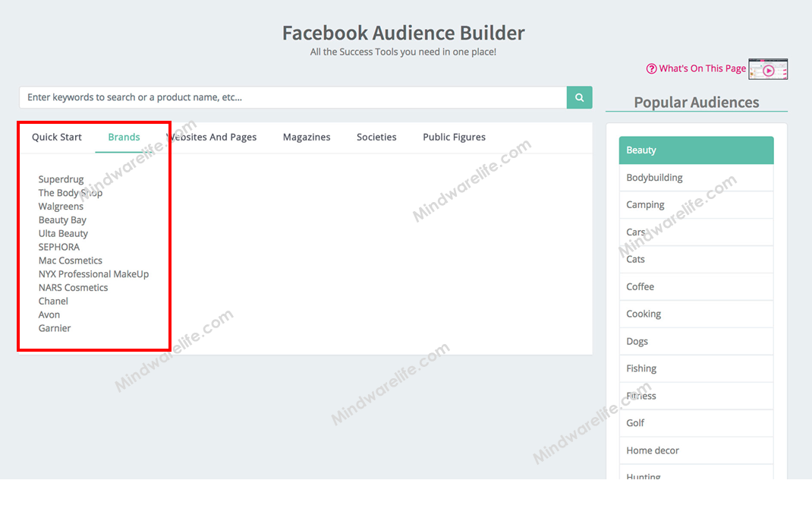Select the Cats audience
This screenshot has height=515, width=812.
(x=696, y=259)
